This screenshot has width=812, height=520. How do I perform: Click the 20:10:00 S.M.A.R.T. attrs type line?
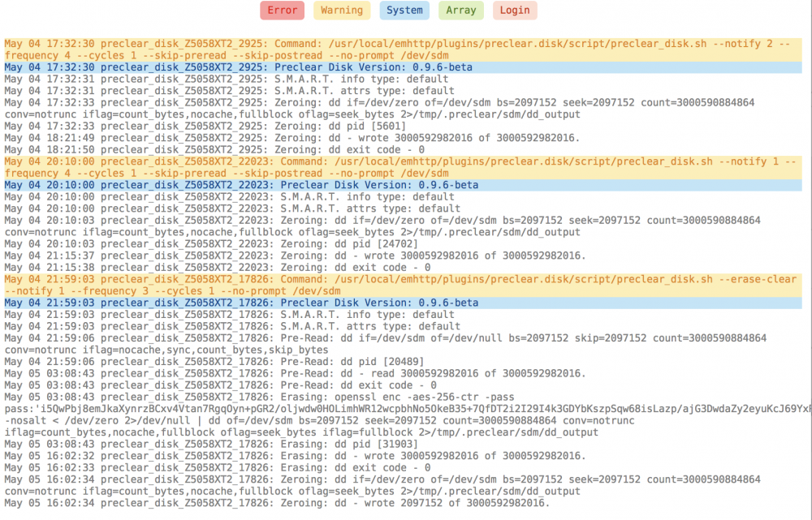point(232,209)
